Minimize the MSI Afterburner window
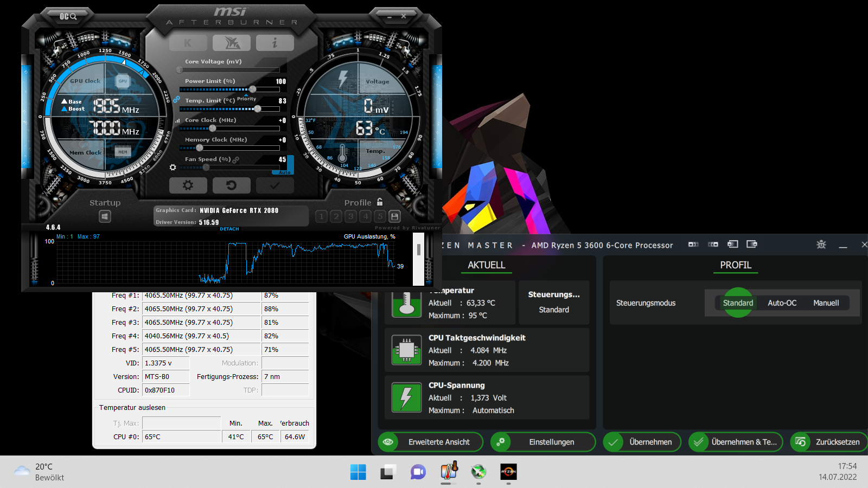The image size is (868, 488). (390, 17)
